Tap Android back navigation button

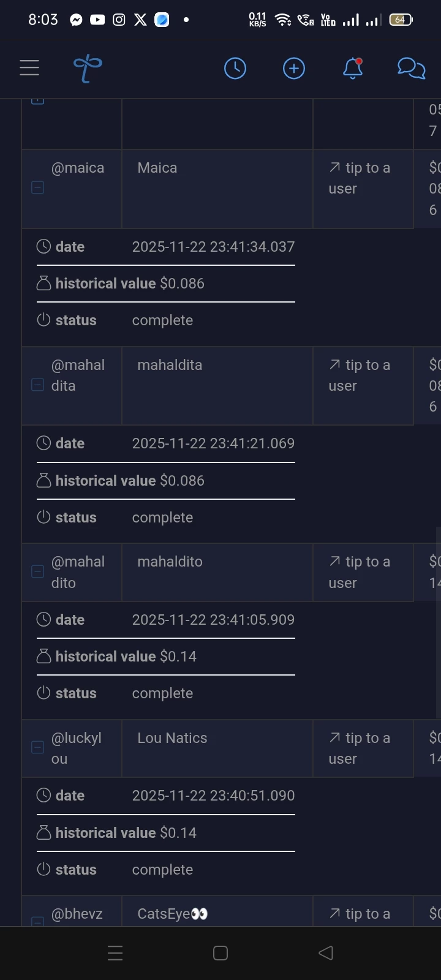(x=326, y=953)
